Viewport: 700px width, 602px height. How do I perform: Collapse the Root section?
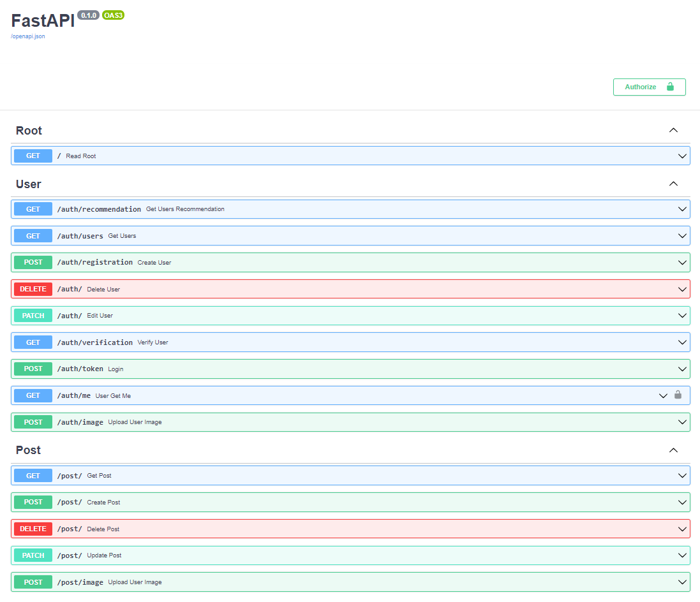pos(673,129)
